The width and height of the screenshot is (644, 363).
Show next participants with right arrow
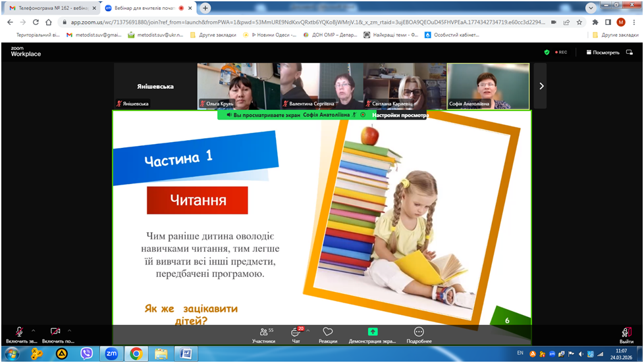(541, 85)
